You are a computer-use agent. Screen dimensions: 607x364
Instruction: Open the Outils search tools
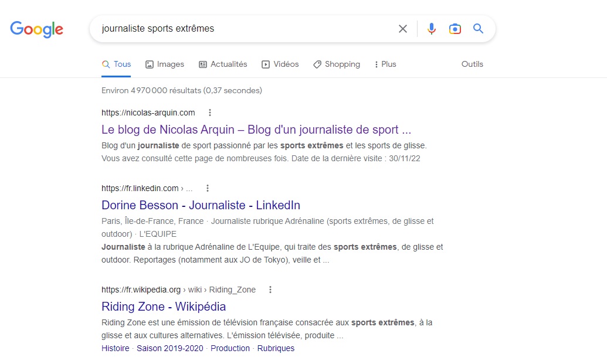(x=472, y=64)
